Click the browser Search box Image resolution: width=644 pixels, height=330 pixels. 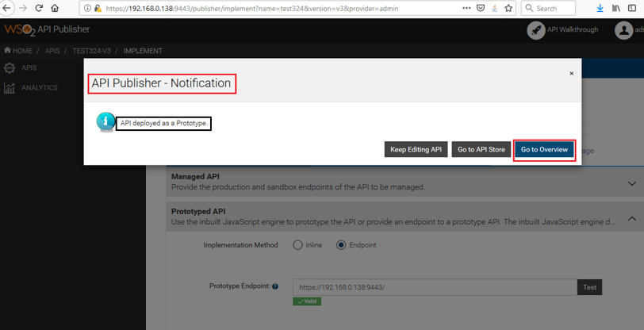(548, 8)
